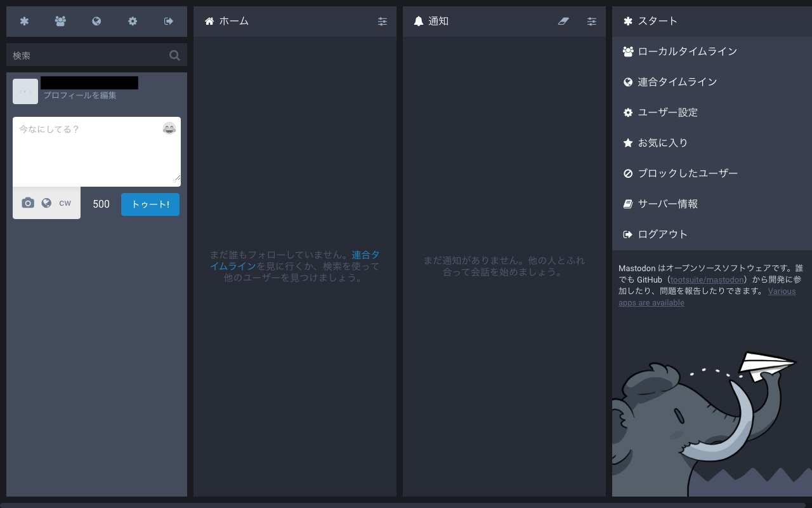Click the 通知 column header
The height and width of the screenshot is (508, 812).
coord(504,21)
